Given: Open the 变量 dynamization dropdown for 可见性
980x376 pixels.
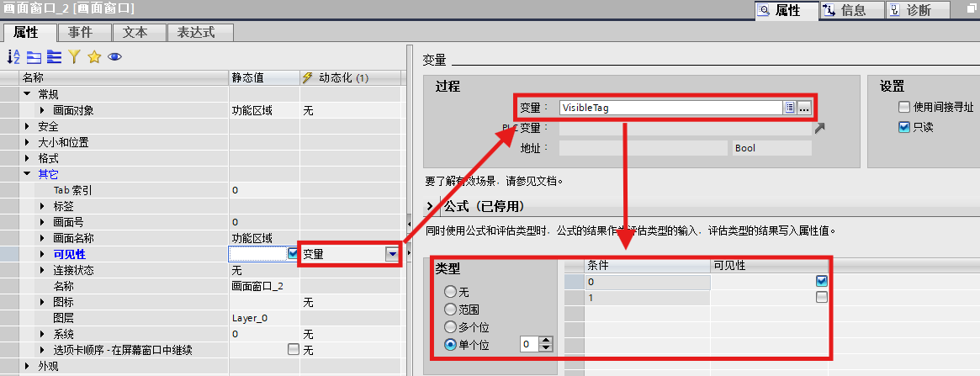Looking at the screenshot, I should (391, 254).
